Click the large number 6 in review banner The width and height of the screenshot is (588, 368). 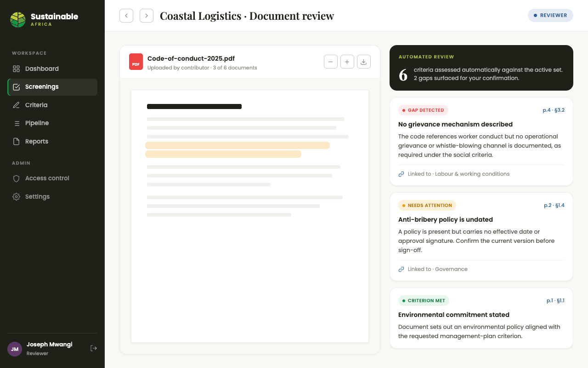(403, 75)
